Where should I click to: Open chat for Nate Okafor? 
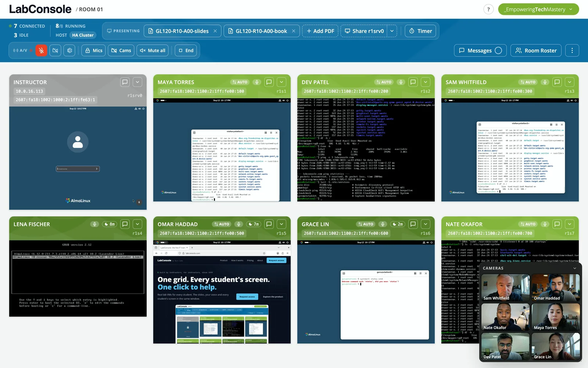click(x=557, y=224)
